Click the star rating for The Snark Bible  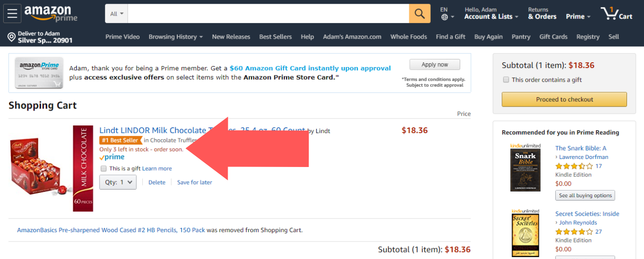point(574,166)
